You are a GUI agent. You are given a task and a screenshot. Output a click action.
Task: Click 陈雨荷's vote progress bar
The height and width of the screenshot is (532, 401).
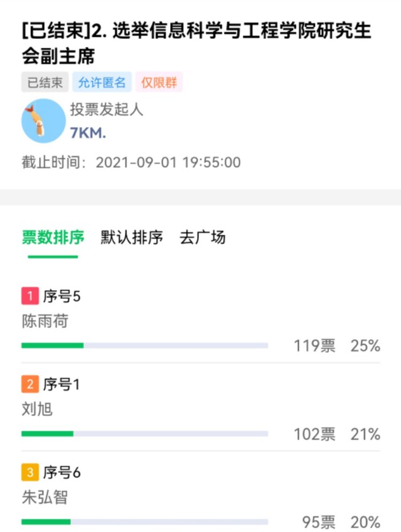point(144,345)
